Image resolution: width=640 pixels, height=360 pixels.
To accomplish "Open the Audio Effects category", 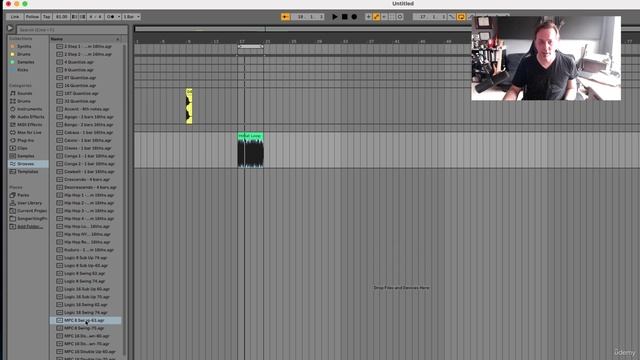I will pyautogui.click(x=31, y=117).
